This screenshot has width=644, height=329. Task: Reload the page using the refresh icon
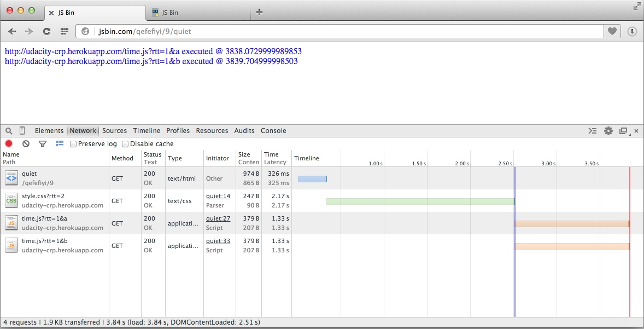pos(47,32)
